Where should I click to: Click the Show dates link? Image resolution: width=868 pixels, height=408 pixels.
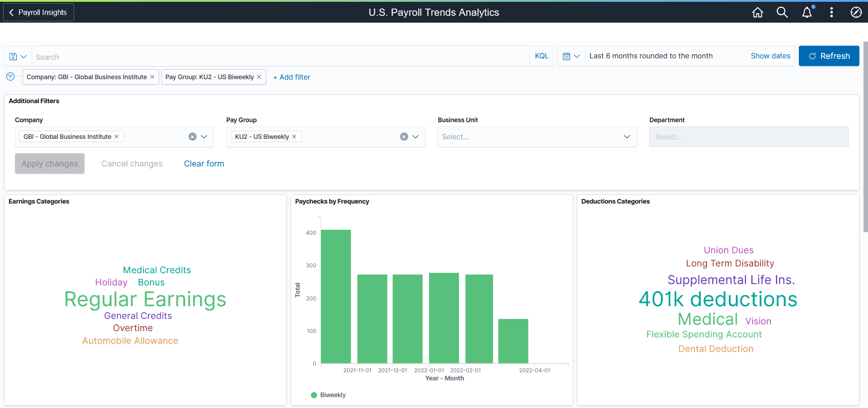click(770, 56)
